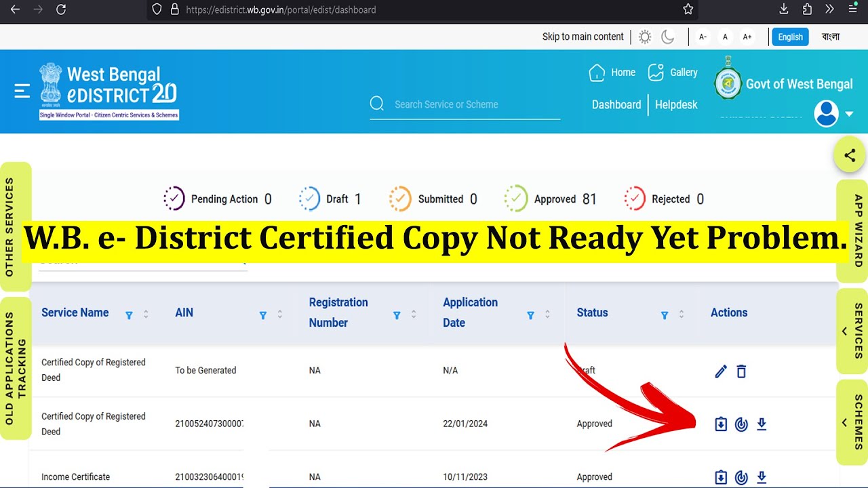The image size is (868, 488).
Task: Expand SCHEMES side panel
Action: (x=852, y=422)
